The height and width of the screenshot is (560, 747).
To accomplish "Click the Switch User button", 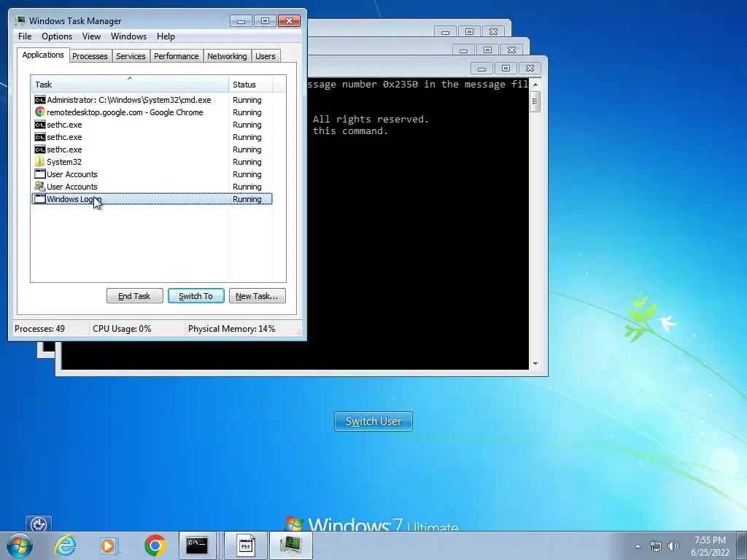I will [373, 421].
